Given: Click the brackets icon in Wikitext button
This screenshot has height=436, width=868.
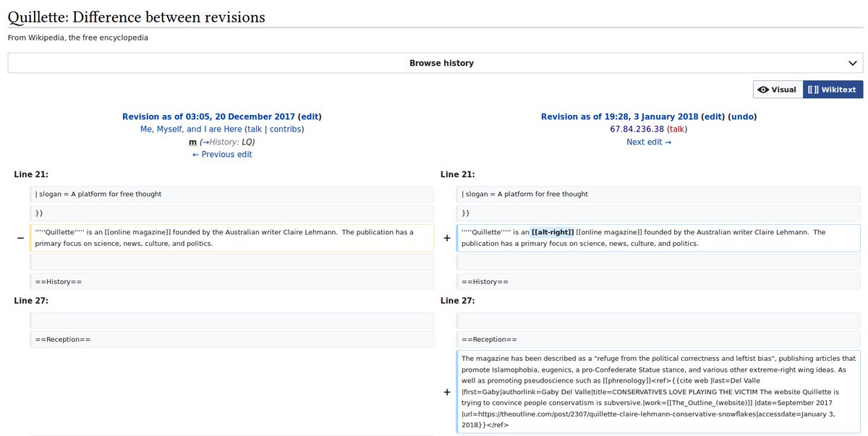Looking at the screenshot, I should 813,90.
